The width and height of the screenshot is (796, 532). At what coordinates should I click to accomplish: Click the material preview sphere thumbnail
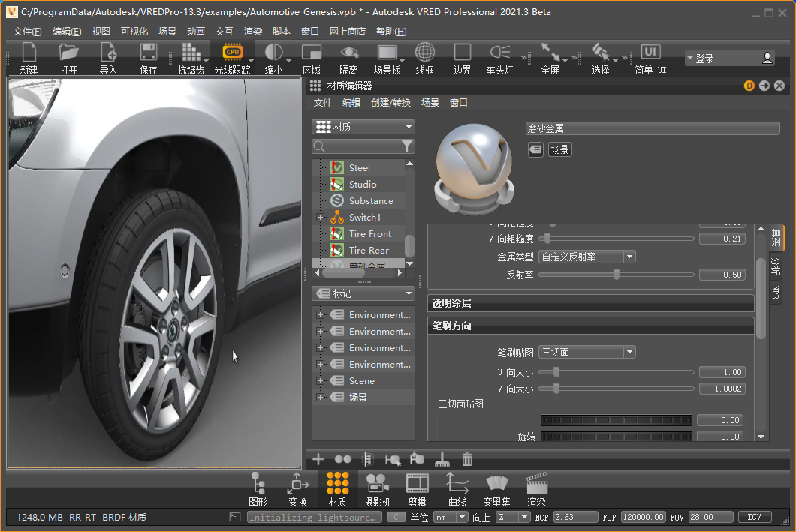pyautogui.click(x=474, y=170)
